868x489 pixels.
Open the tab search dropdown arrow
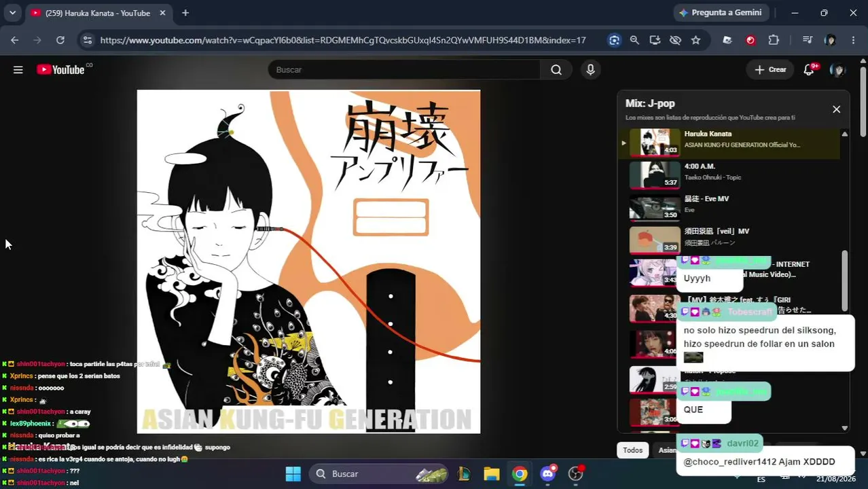point(12,12)
